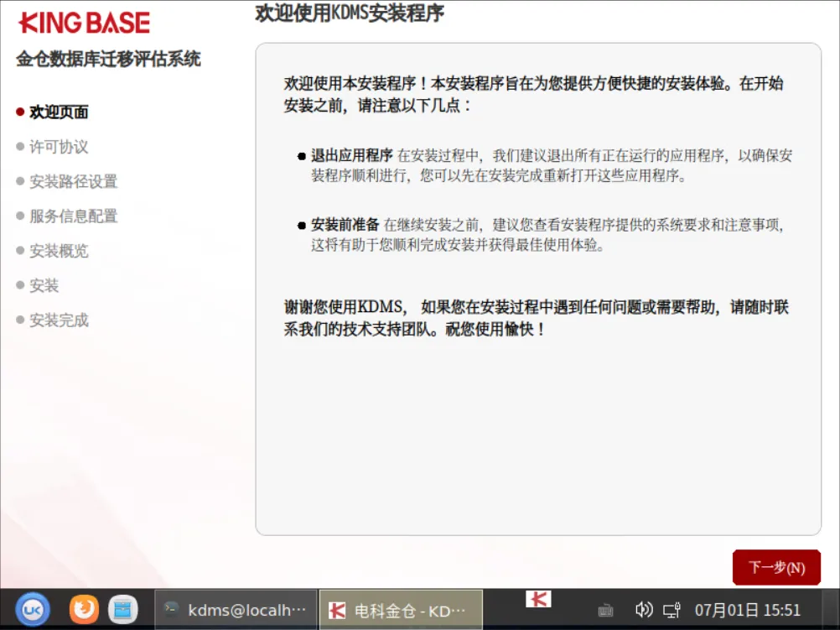Open the keyboard input method tray icon

[605, 610]
